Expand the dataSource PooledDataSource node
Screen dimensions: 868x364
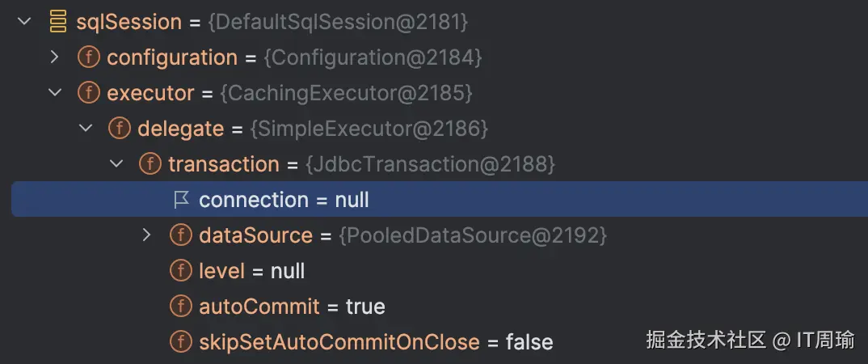147,235
